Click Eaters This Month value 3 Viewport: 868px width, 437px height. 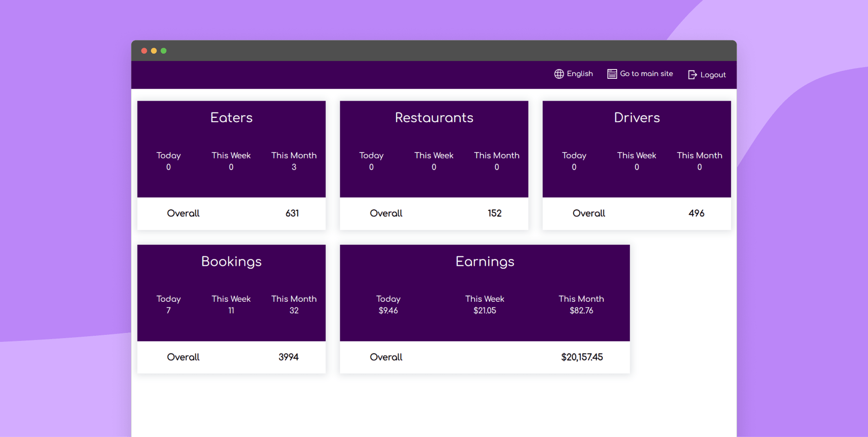click(294, 167)
